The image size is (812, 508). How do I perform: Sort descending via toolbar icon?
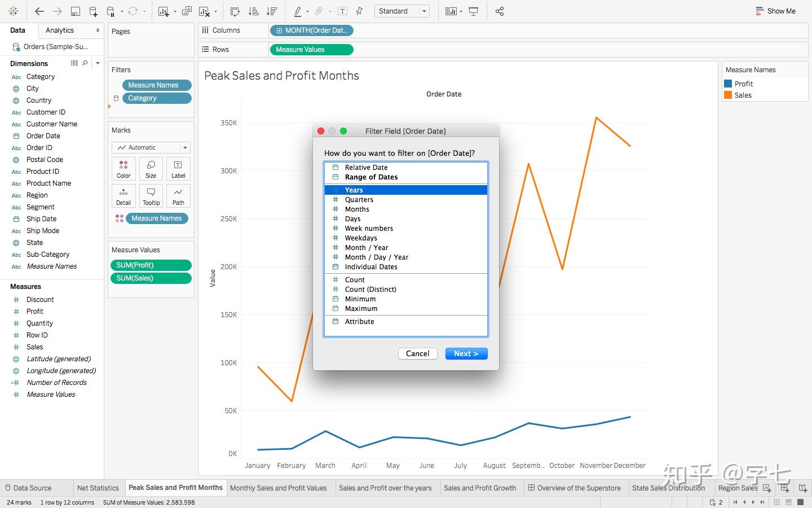tap(272, 11)
